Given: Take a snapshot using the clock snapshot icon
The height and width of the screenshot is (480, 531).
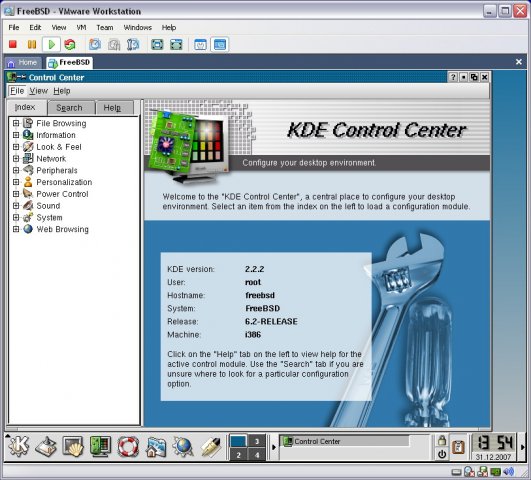Looking at the screenshot, I should (x=95, y=44).
